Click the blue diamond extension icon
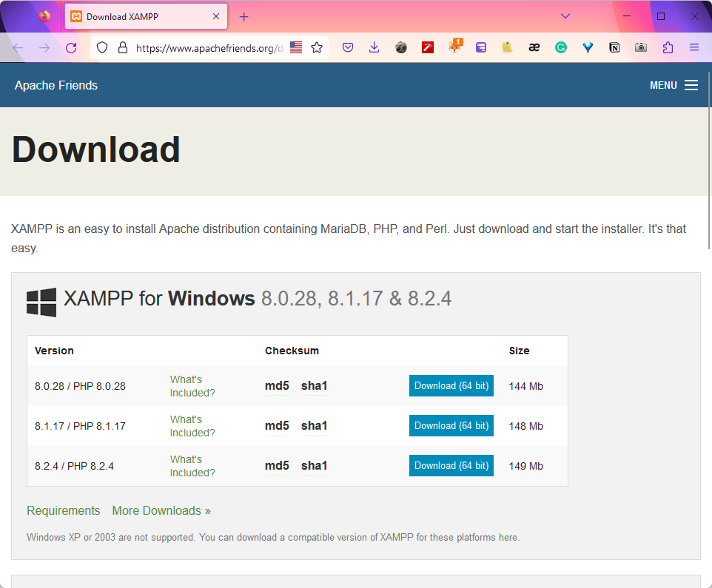This screenshot has width=712, height=588. click(588, 47)
